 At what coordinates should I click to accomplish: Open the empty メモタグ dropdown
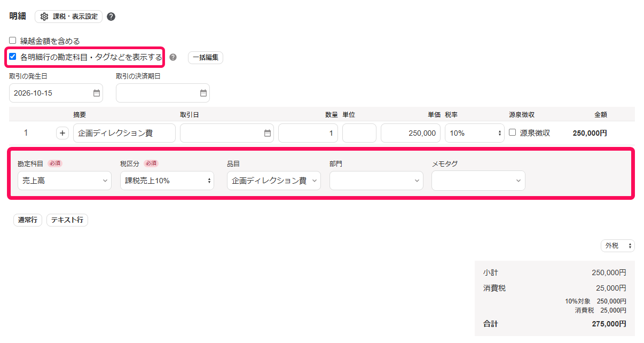point(478,181)
